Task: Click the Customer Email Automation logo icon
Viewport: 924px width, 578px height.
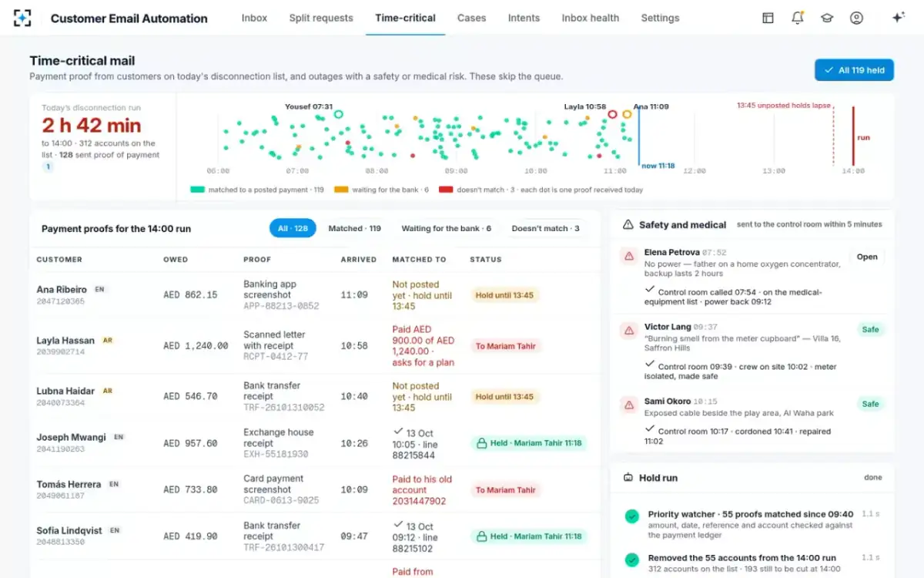Action: (23, 18)
